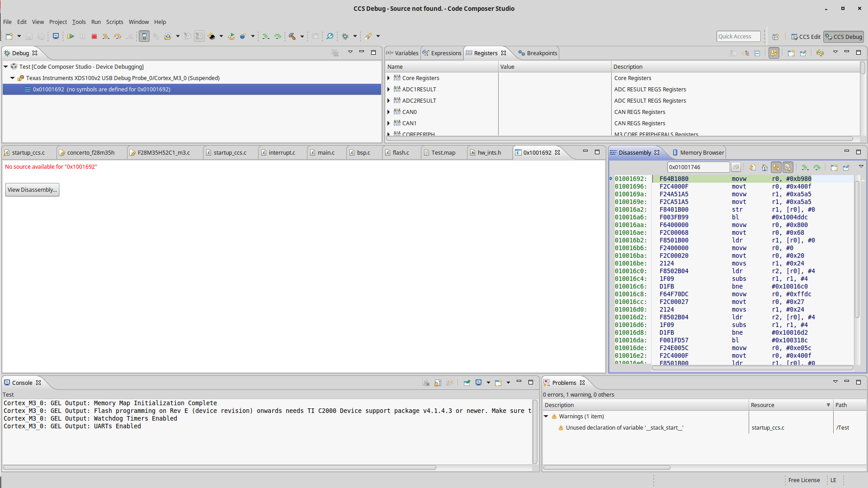Open the Run menu
868x488 pixels.
pos(96,22)
